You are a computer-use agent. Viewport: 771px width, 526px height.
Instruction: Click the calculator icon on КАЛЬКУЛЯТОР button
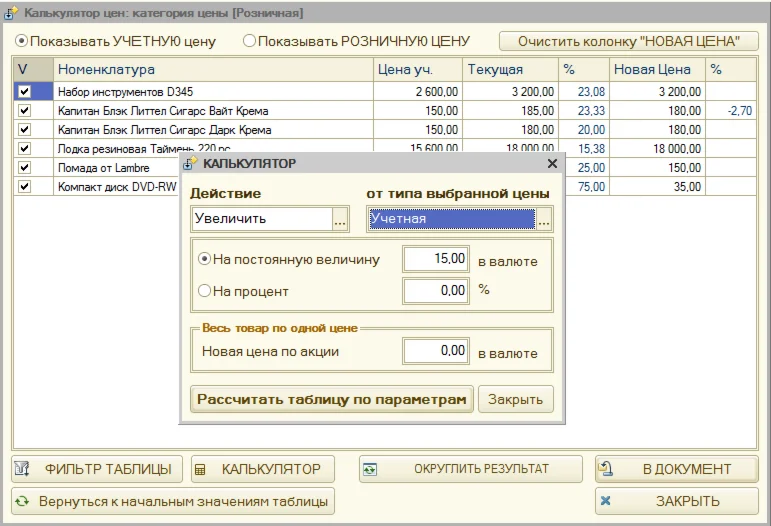click(x=199, y=469)
